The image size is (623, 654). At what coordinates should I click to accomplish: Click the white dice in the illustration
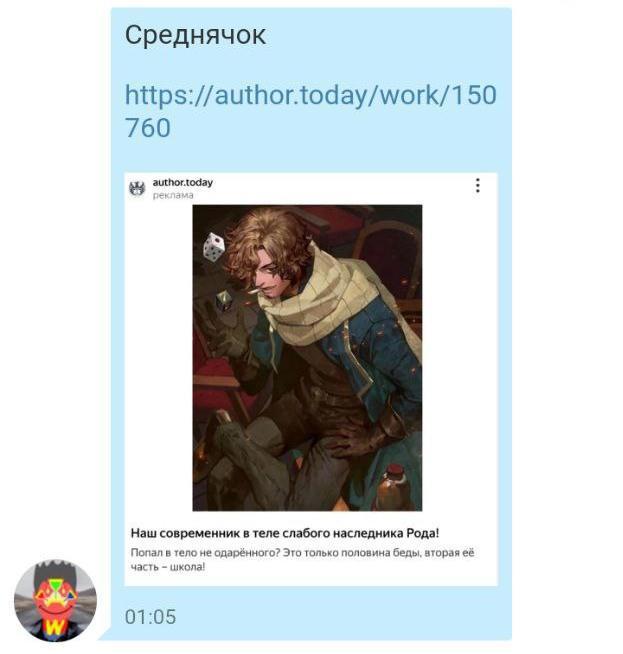click(214, 247)
